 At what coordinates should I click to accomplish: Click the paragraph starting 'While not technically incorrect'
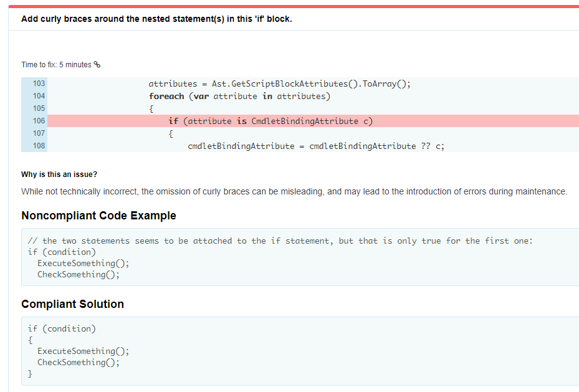pyautogui.click(x=294, y=191)
